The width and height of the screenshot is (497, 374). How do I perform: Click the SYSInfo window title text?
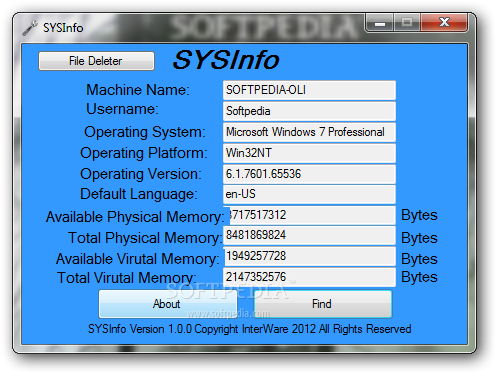pyautogui.click(x=63, y=28)
